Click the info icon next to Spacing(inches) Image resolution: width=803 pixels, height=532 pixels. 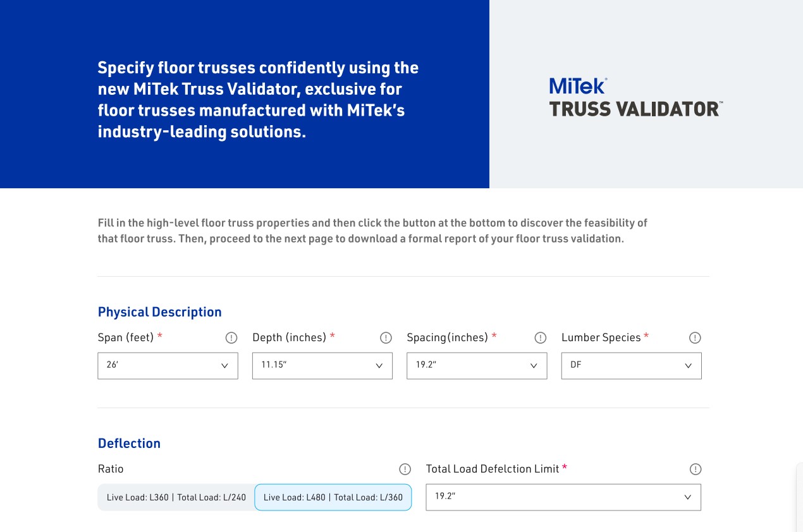(541, 338)
